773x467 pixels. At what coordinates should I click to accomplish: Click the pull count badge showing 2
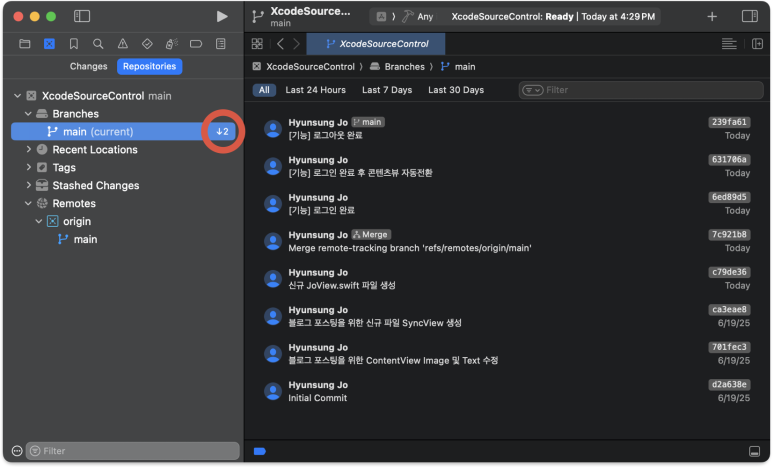(x=222, y=132)
